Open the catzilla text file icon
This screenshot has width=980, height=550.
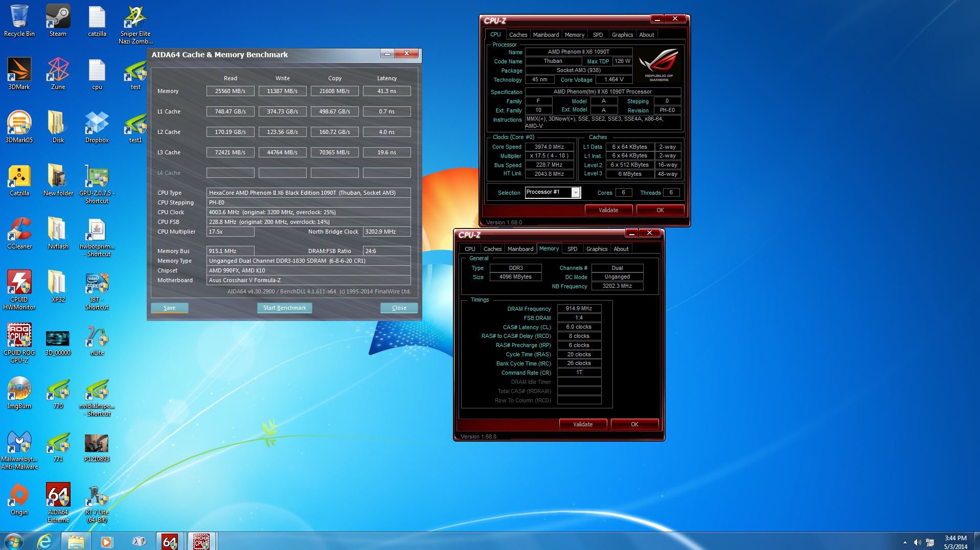coord(97,20)
